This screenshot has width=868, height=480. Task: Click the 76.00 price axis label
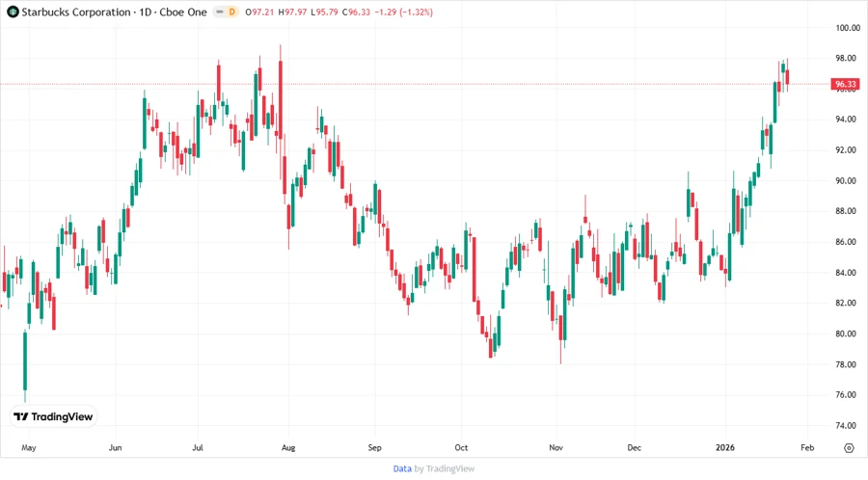pos(846,395)
